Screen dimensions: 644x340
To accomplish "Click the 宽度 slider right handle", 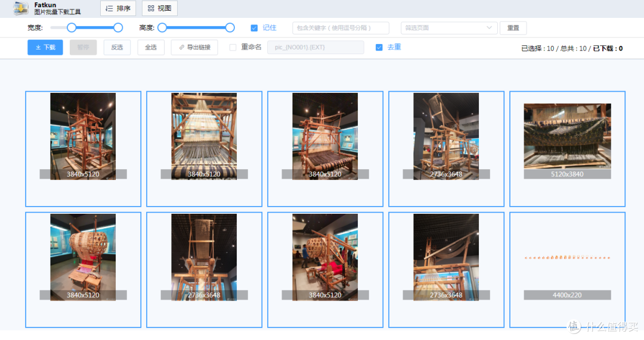I will [118, 27].
